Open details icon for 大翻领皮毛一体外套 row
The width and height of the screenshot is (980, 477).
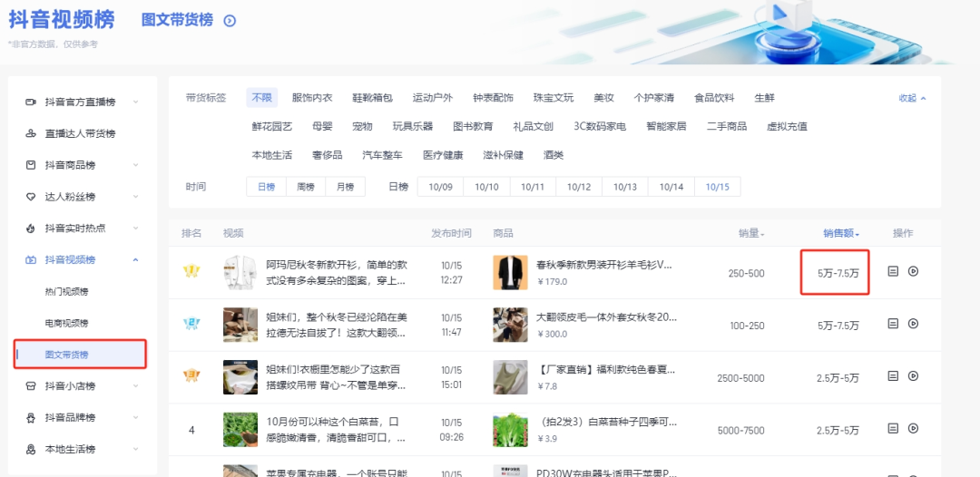pyautogui.click(x=893, y=324)
